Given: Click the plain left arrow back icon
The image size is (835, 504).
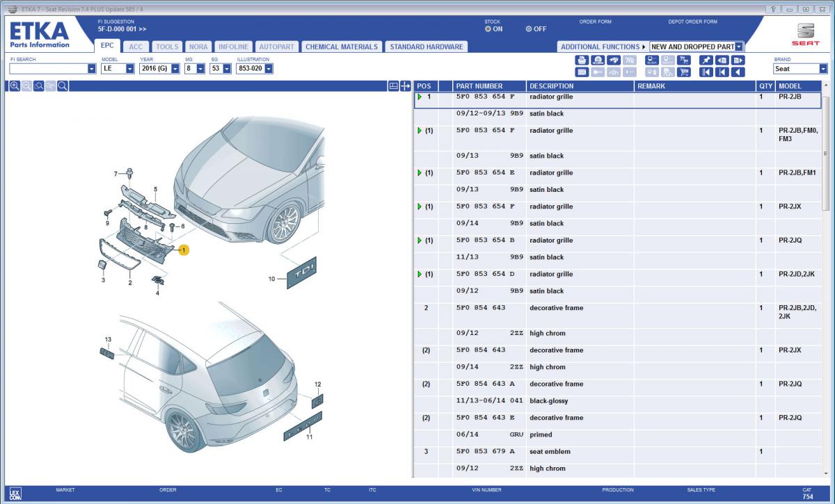Looking at the screenshot, I should tap(738, 72).
